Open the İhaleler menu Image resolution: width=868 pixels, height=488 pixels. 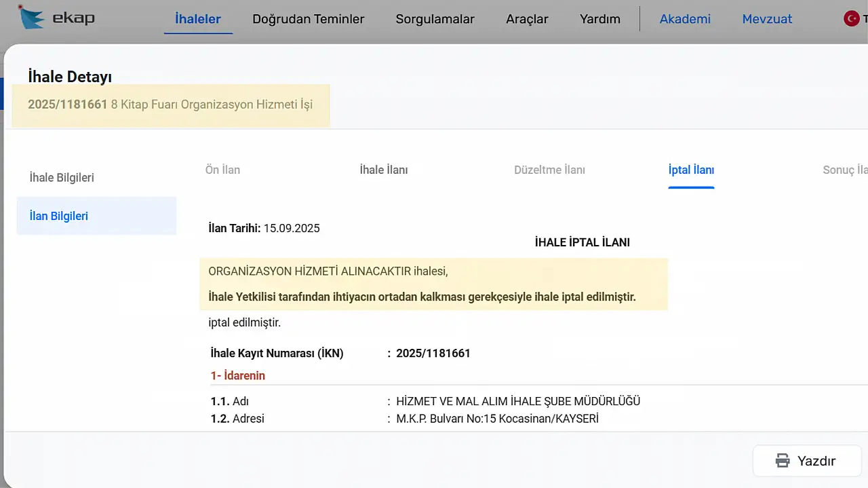point(198,19)
